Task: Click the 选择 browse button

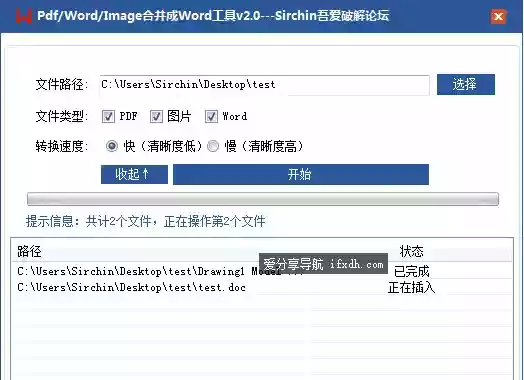Action: (x=466, y=84)
